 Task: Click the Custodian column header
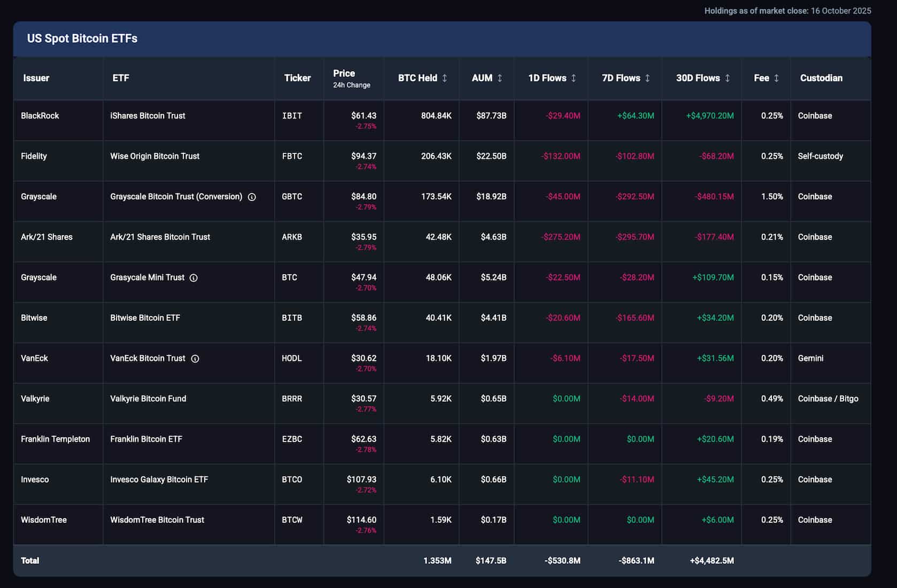821,78
